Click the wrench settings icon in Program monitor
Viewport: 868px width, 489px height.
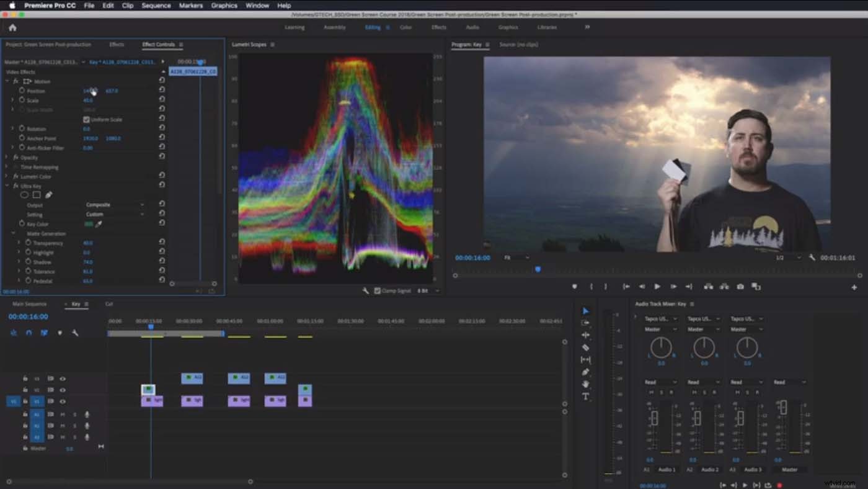click(813, 257)
